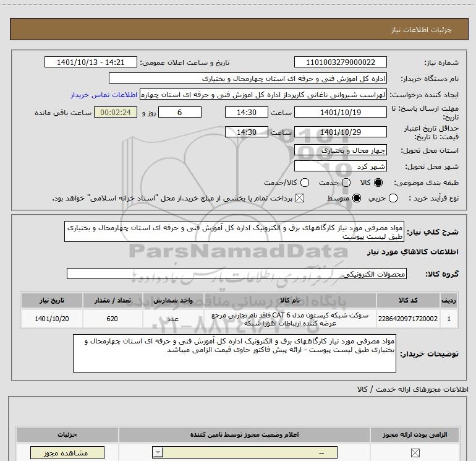Click the response deadline time field 14:30

click(x=247, y=112)
